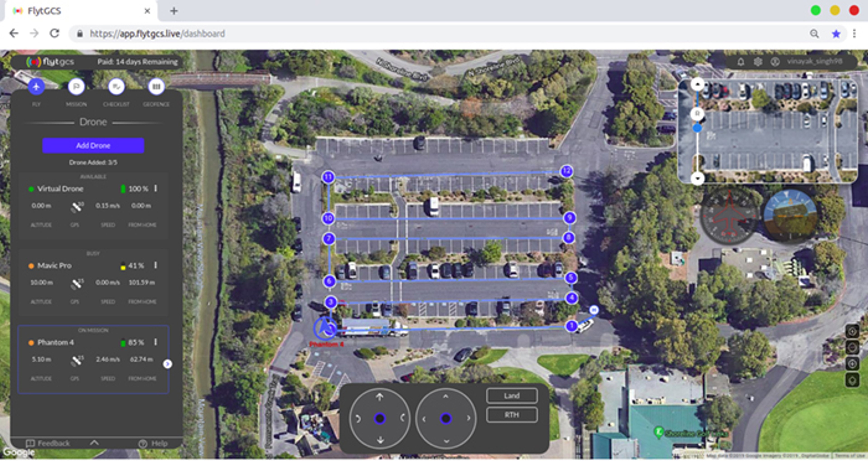Screen dimensions: 868x461
Task: Select the Virtual Drone name
Action: pyautogui.click(x=60, y=189)
